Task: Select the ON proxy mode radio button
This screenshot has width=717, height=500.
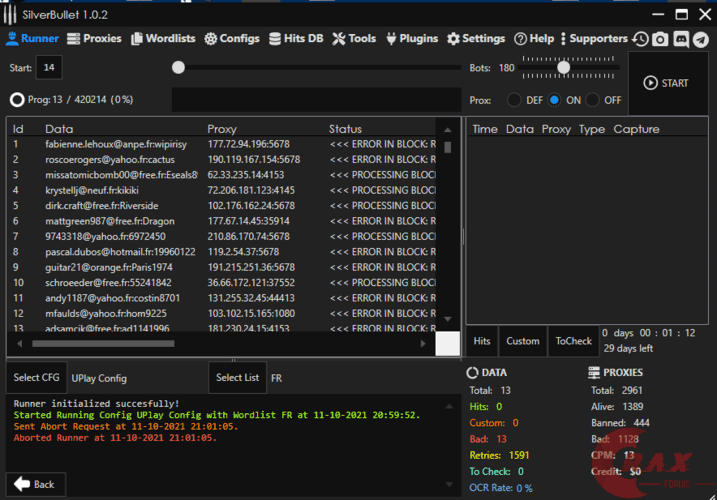Action: 553,100
